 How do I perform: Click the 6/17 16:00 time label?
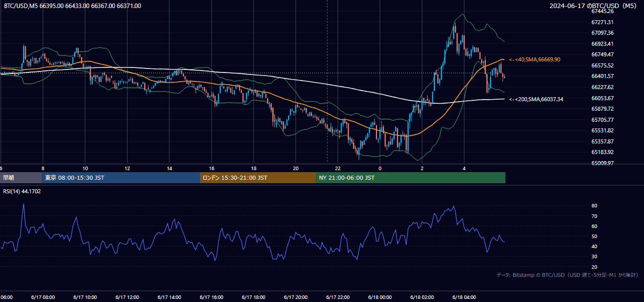click(x=212, y=297)
